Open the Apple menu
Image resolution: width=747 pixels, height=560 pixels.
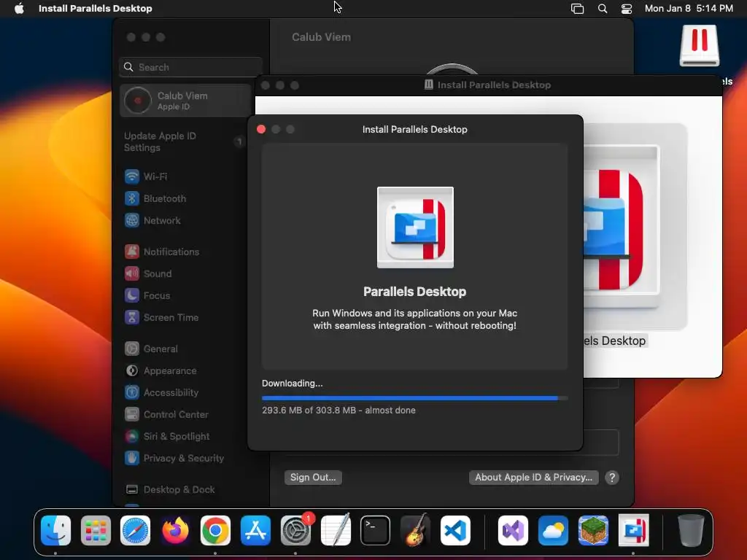[19, 9]
